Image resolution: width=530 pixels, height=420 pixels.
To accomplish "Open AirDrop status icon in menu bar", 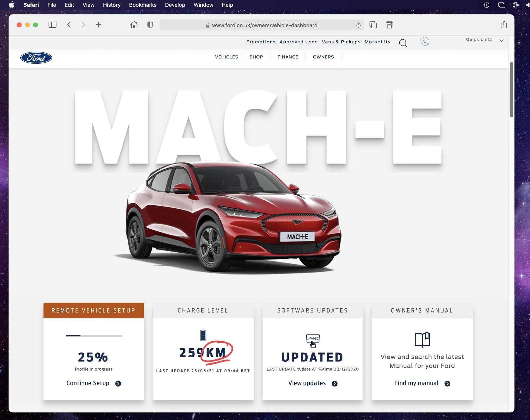I will (516, 5).
